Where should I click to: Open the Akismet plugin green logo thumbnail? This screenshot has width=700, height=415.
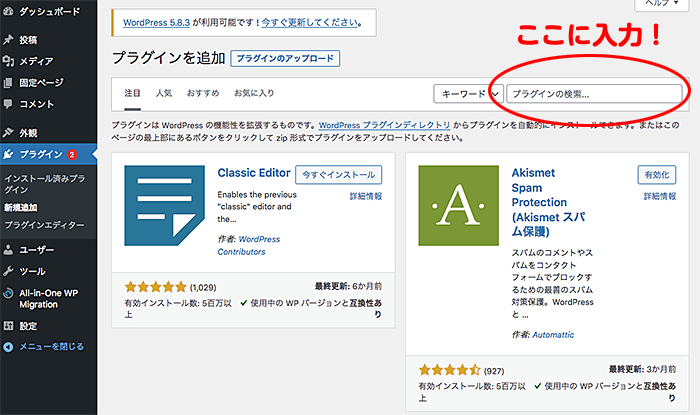[x=458, y=205]
